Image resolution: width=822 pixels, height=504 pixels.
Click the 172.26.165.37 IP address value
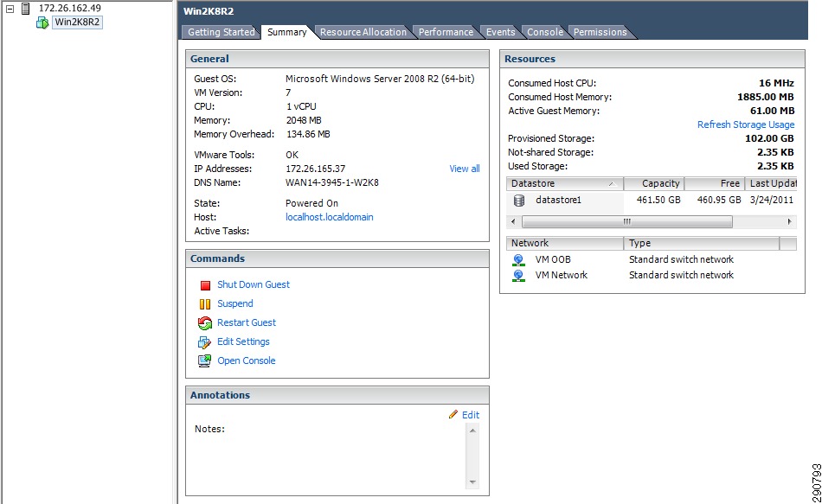tap(315, 169)
